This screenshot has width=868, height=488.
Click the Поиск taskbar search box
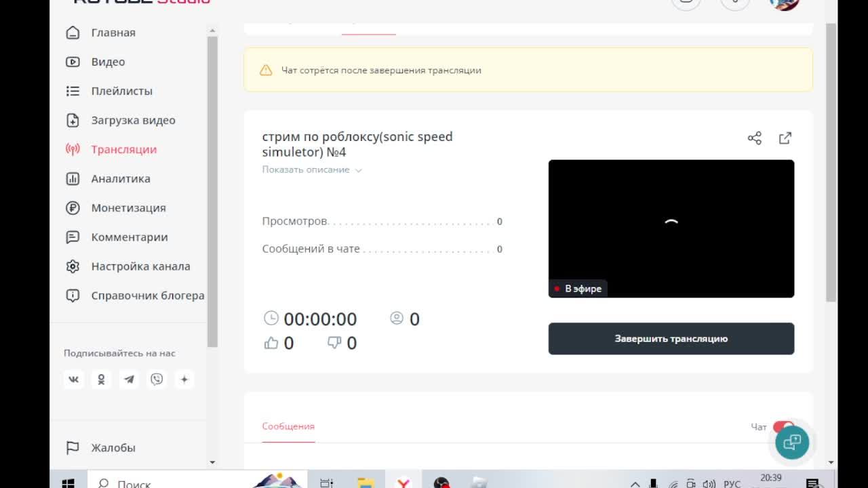[197, 479]
